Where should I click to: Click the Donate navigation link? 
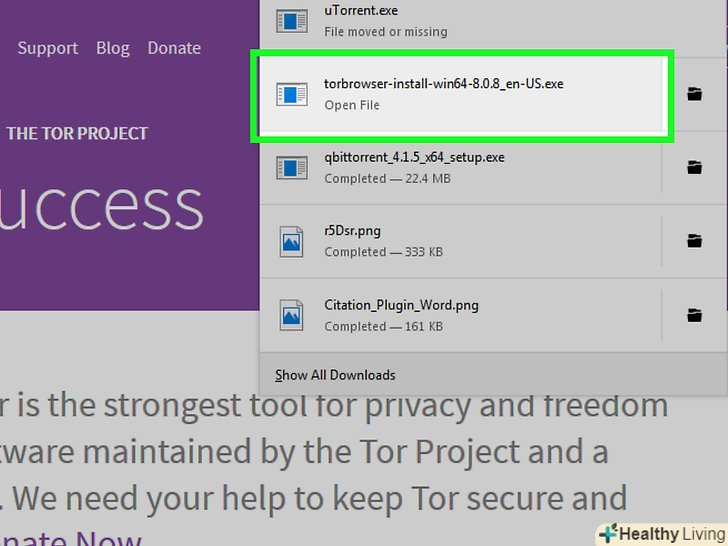click(x=174, y=48)
